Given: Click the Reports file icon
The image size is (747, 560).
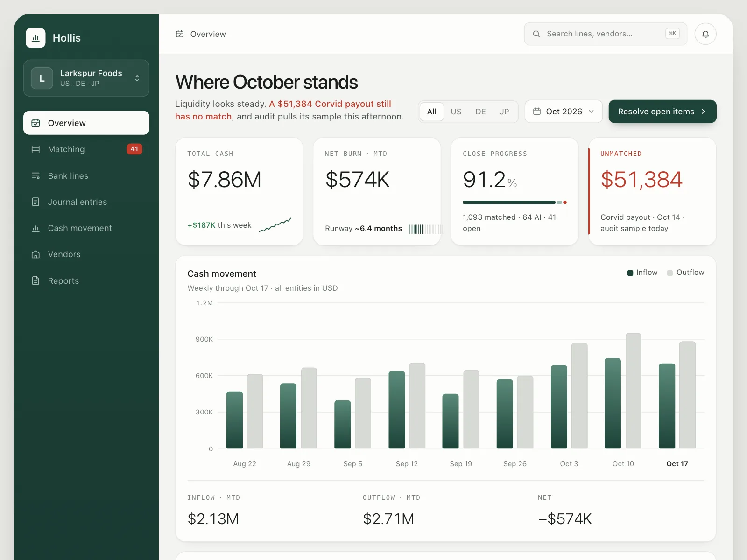Looking at the screenshot, I should [35, 281].
